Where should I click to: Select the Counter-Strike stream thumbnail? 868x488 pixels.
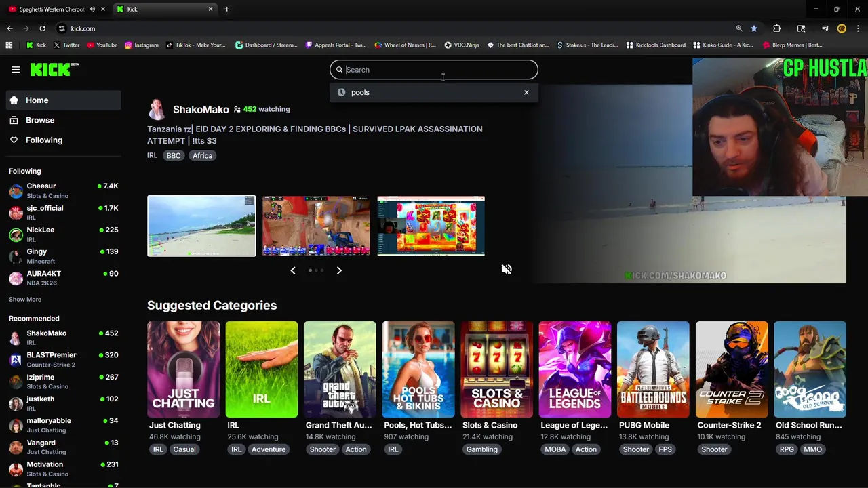click(x=316, y=226)
